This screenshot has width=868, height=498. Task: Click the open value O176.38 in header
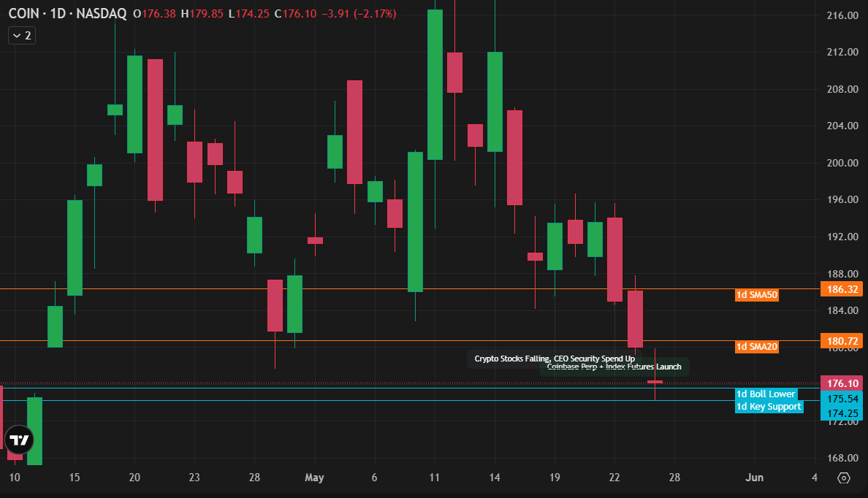154,13
